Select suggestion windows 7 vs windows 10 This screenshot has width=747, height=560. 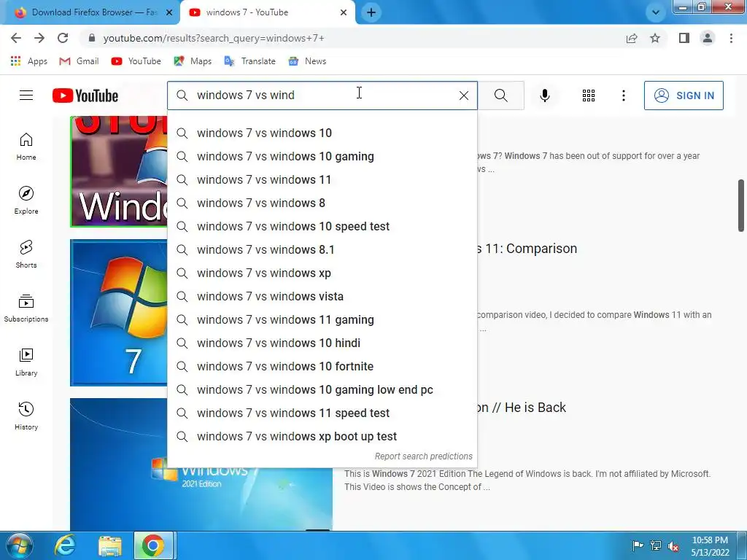(x=322, y=133)
